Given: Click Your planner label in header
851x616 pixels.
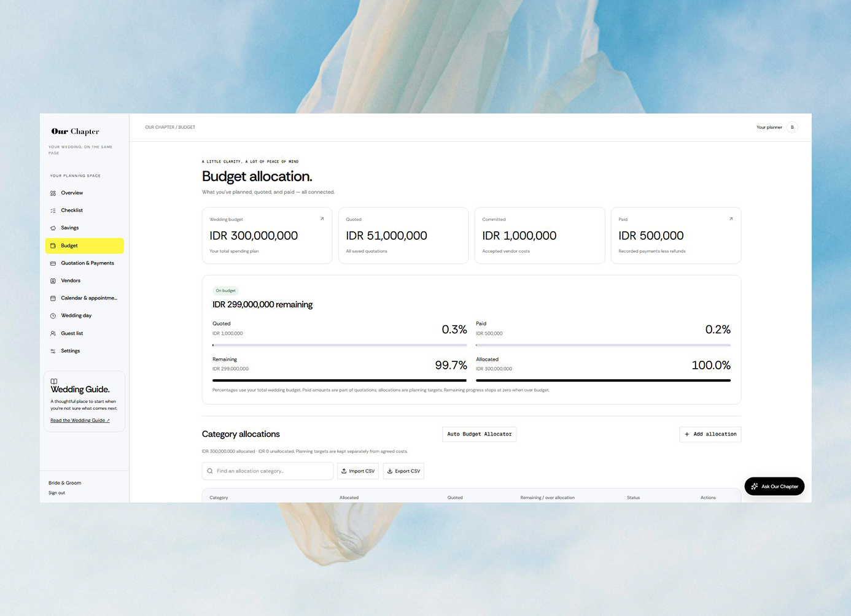Looking at the screenshot, I should click(x=769, y=128).
